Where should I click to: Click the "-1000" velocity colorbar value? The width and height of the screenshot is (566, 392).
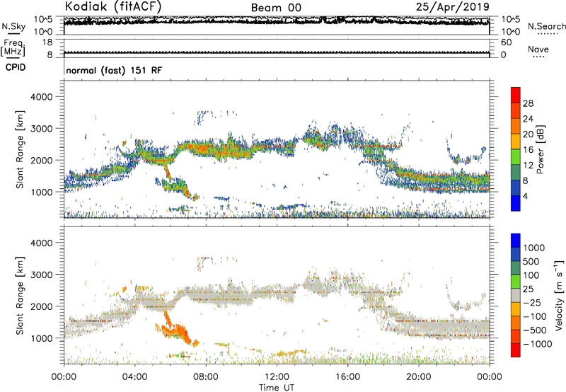point(537,344)
